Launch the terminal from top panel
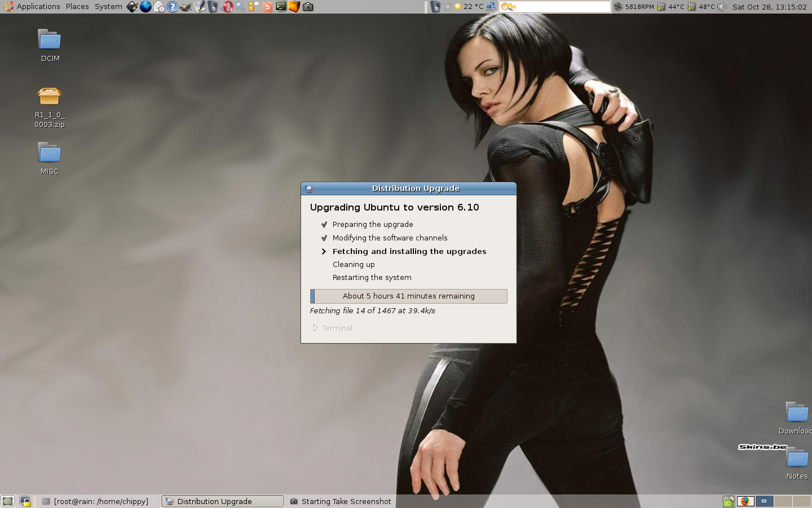The image size is (812, 508). tap(281, 7)
